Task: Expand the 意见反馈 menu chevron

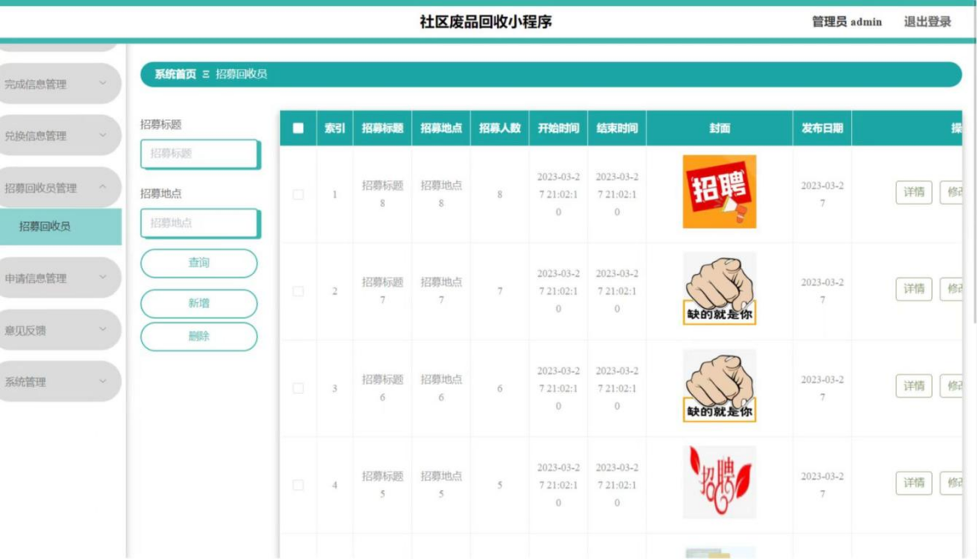Action: 103,330
